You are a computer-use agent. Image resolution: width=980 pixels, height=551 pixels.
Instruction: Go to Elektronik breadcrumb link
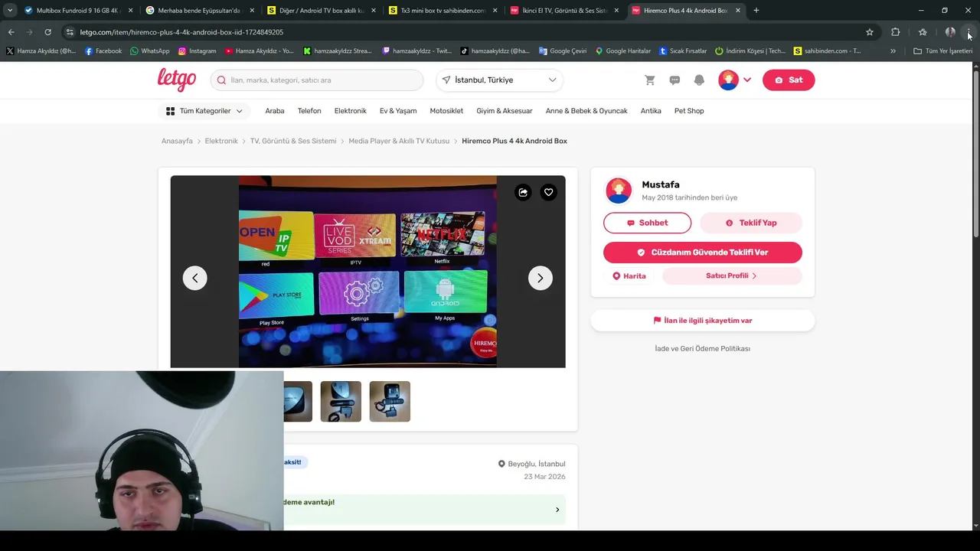tap(221, 141)
